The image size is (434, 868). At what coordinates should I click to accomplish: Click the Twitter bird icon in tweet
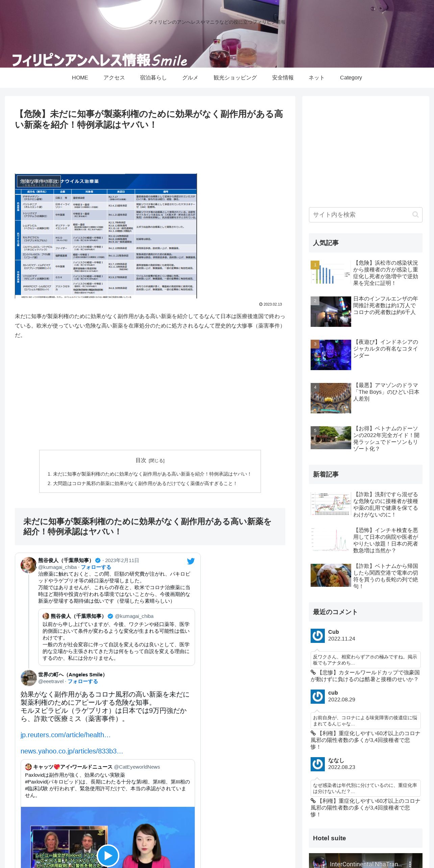(x=191, y=561)
